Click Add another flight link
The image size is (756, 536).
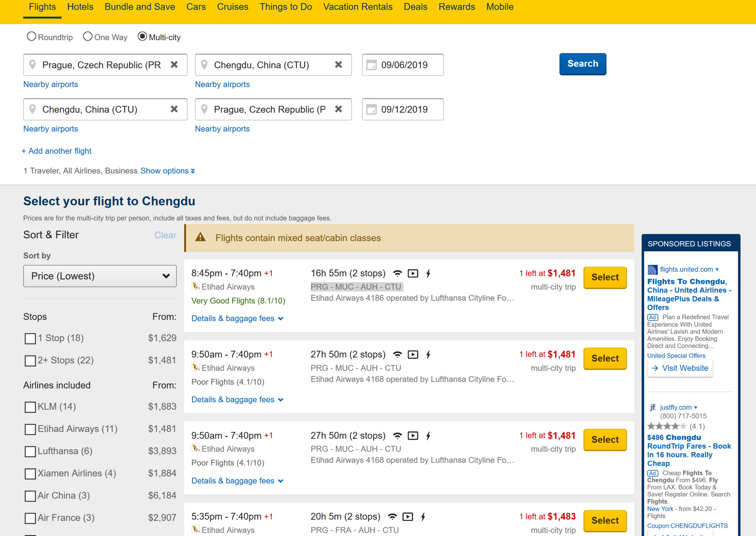(x=57, y=151)
